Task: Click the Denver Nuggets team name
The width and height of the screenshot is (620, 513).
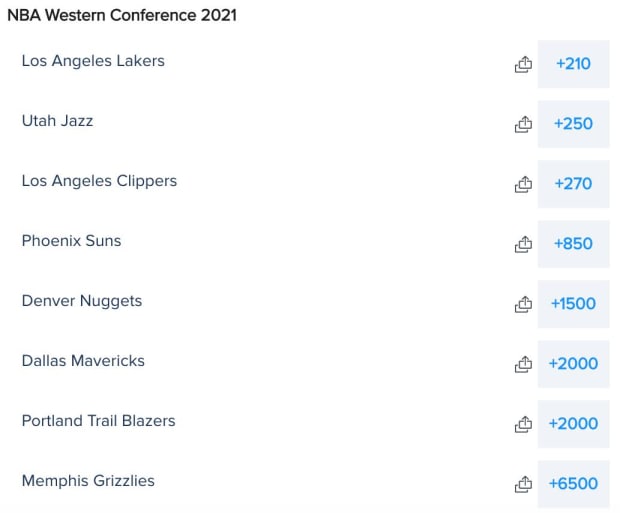Action: [x=82, y=301]
